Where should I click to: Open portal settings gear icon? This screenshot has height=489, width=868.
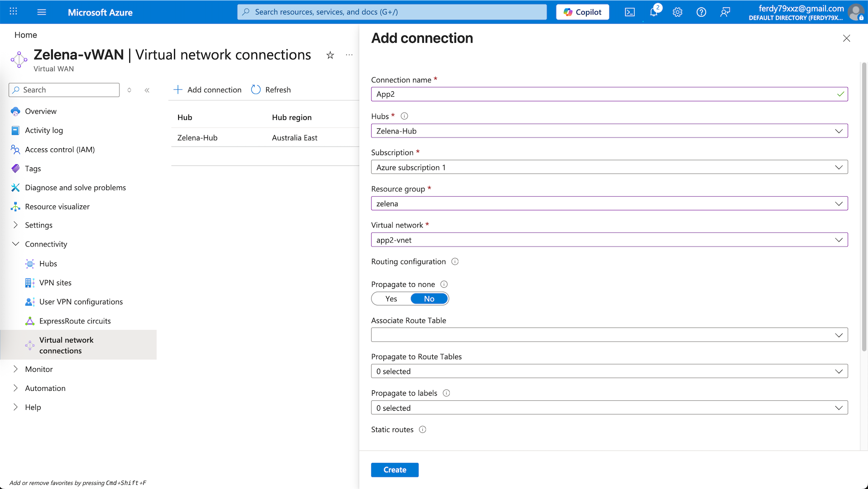[x=677, y=12]
